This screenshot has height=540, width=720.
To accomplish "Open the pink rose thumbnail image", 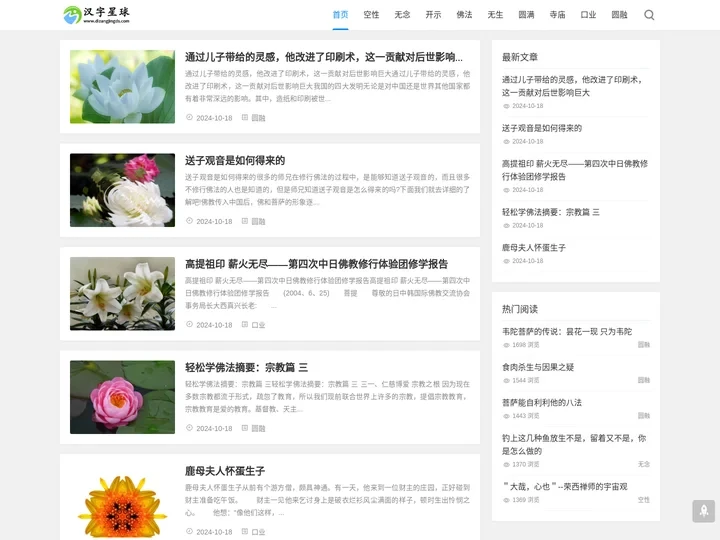I will (x=122, y=397).
